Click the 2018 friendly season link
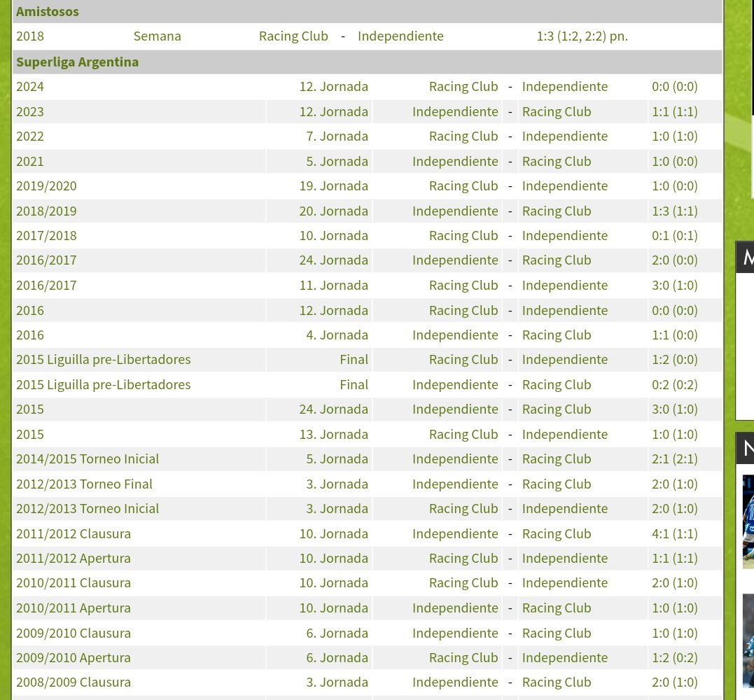 coord(30,36)
